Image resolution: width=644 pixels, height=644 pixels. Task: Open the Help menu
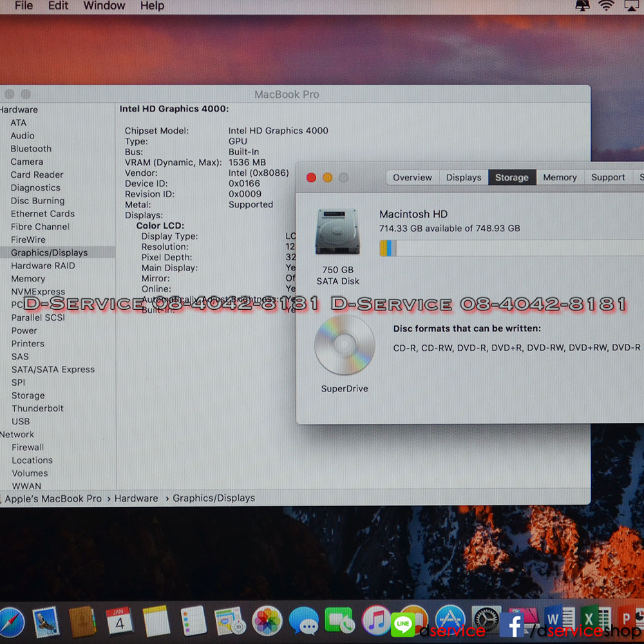pos(153,6)
